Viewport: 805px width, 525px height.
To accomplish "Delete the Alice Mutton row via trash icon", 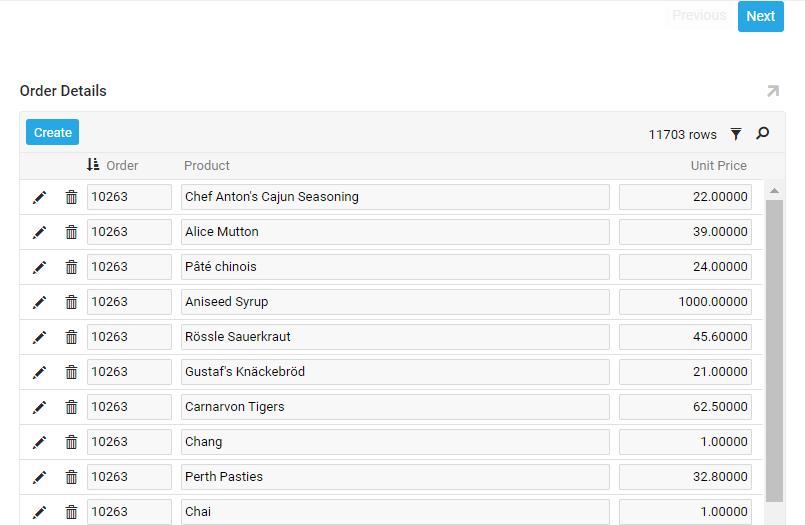I will [71, 232].
